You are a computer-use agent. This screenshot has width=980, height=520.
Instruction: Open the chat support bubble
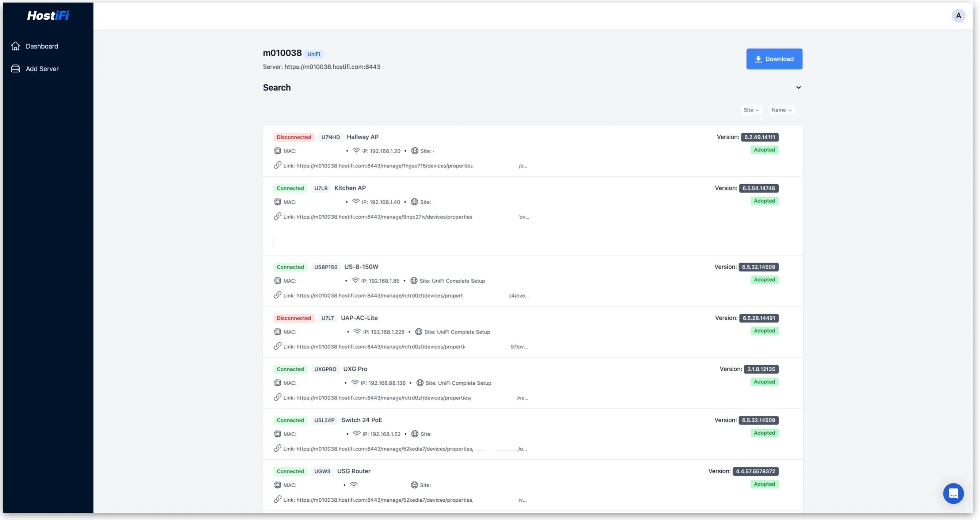pos(953,493)
